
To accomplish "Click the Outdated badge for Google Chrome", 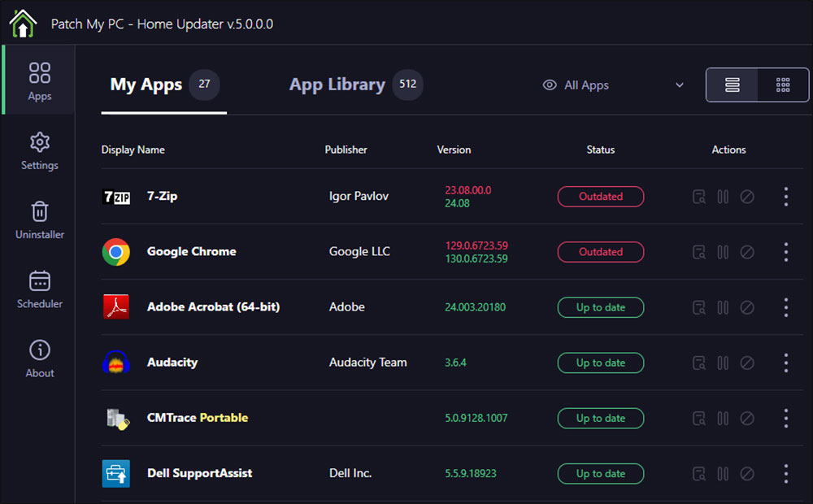I will [x=601, y=252].
